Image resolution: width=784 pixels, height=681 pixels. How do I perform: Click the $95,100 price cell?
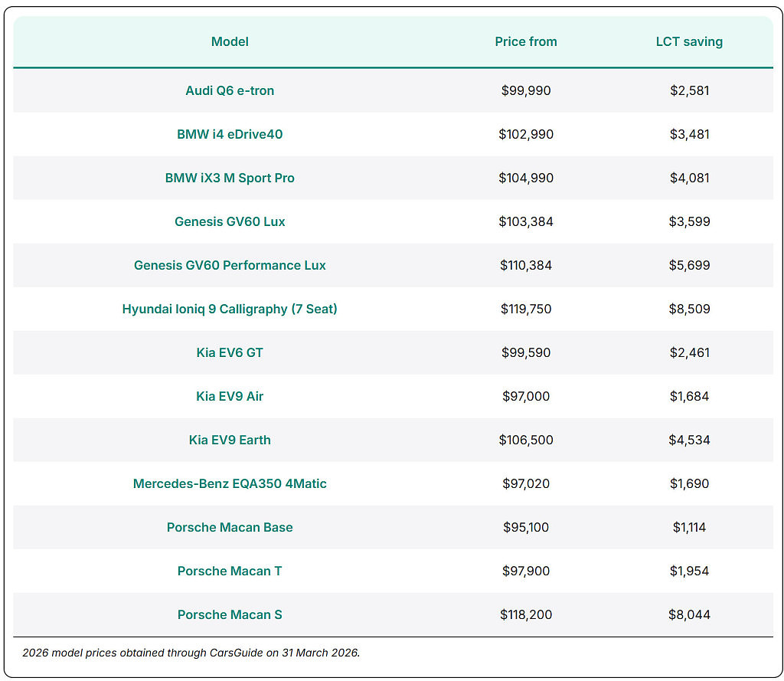point(526,527)
